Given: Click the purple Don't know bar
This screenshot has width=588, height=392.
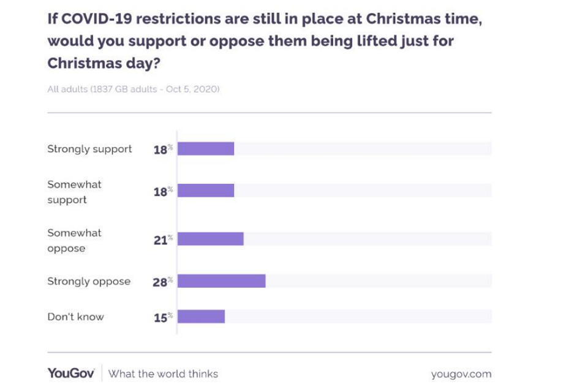Looking at the screenshot, I should tap(201, 316).
